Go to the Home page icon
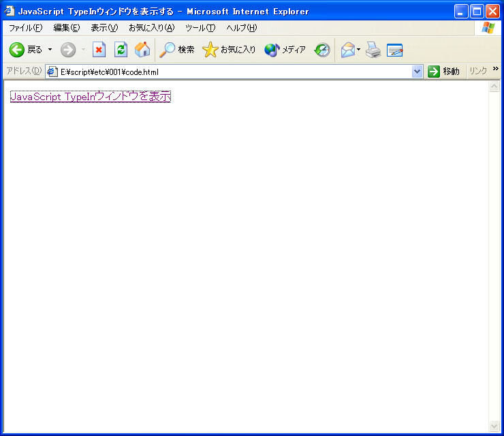The width and height of the screenshot is (504, 436). point(142,50)
